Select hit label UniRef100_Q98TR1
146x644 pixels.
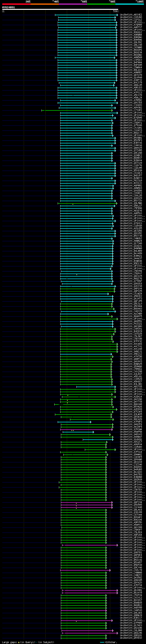(x=131, y=552)
